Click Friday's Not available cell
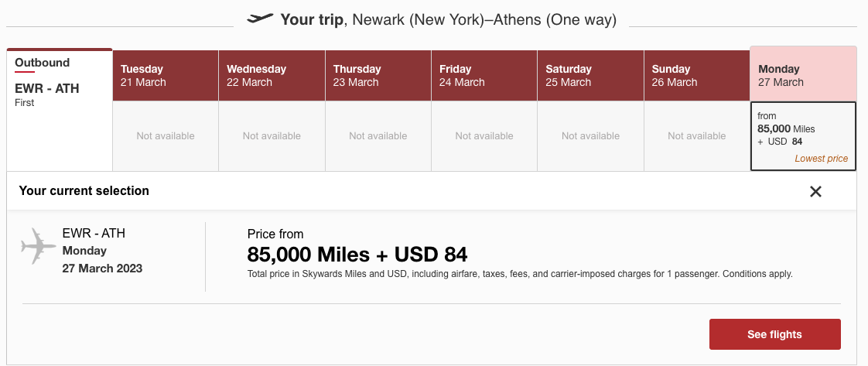Screen dimensions: 868x366 tap(484, 136)
